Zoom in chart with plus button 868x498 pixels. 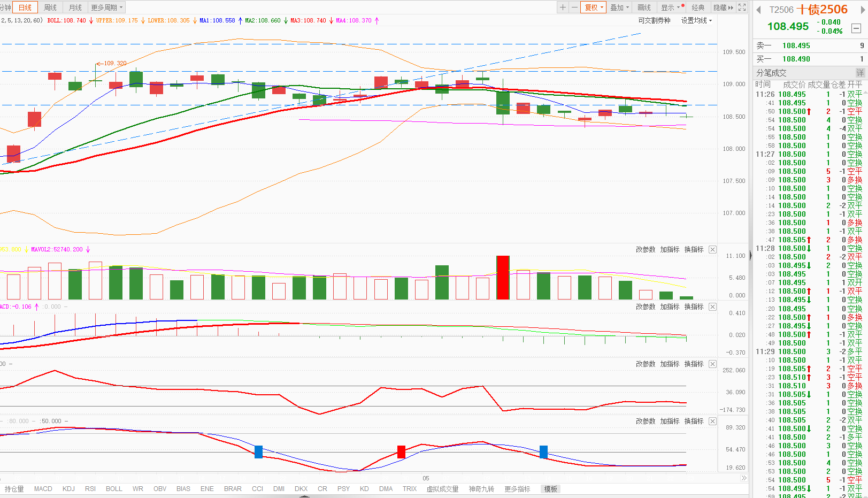point(563,7)
